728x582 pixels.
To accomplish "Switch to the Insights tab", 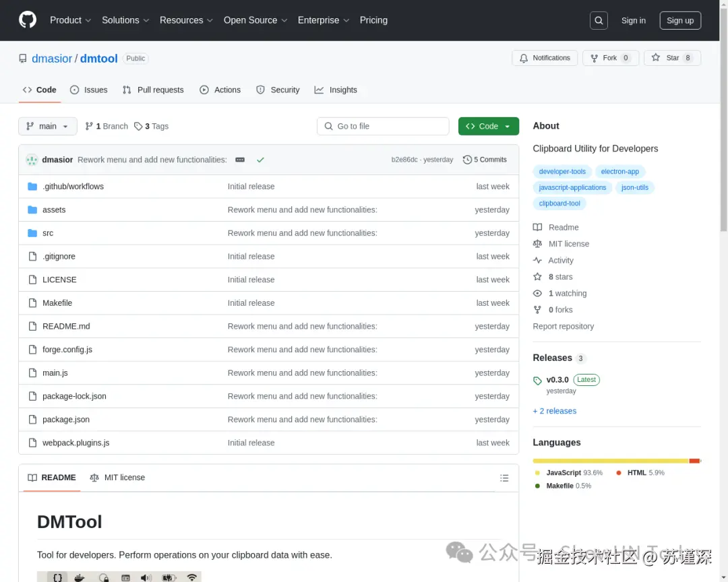I will [336, 90].
